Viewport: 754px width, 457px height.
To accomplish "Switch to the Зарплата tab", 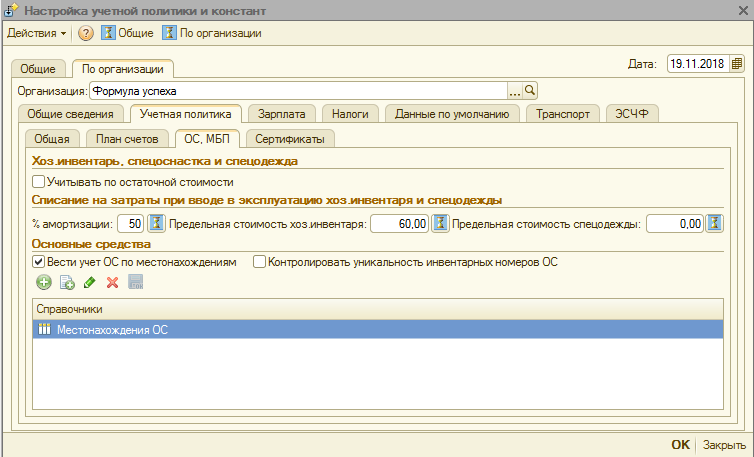I will click(x=274, y=114).
